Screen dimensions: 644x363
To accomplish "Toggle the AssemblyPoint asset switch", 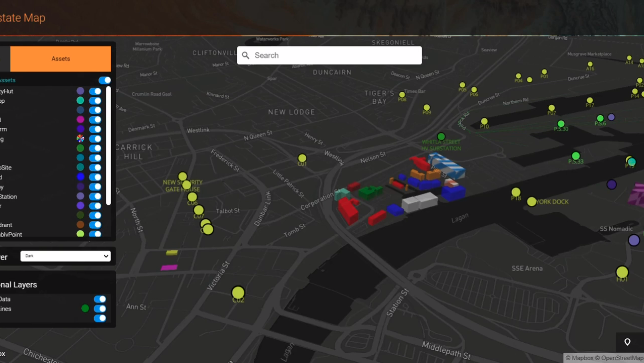I will tap(95, 234).
